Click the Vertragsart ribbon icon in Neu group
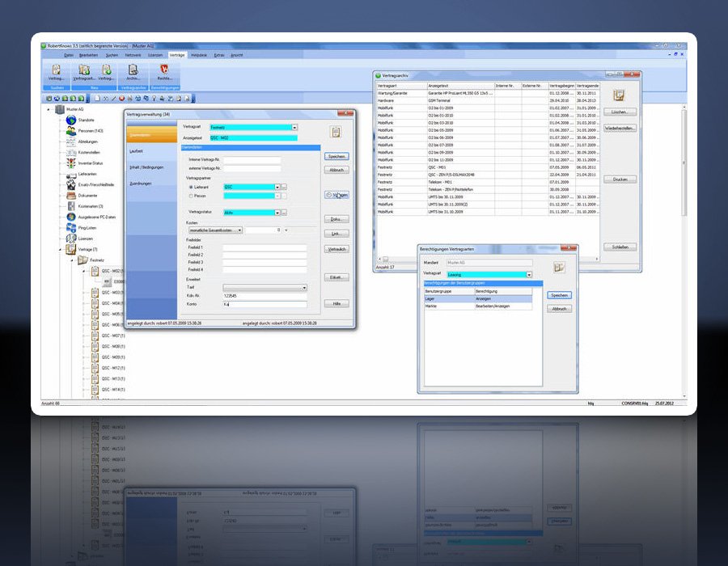 84,70
